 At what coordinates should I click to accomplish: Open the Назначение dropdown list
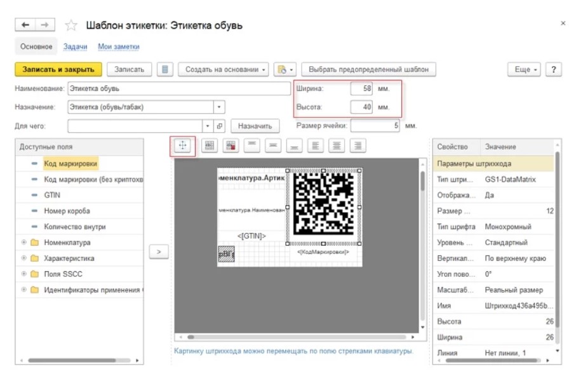click(219, 107)
